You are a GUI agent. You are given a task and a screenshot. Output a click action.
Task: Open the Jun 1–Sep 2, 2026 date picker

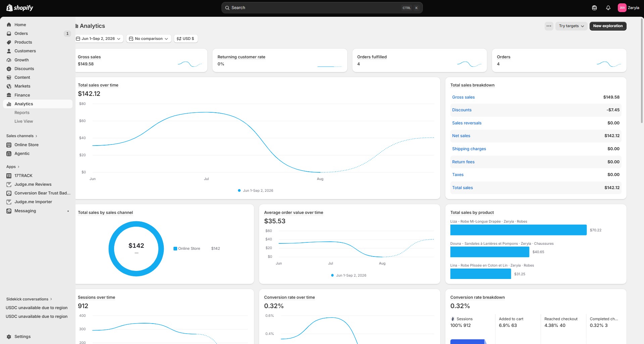98,39
